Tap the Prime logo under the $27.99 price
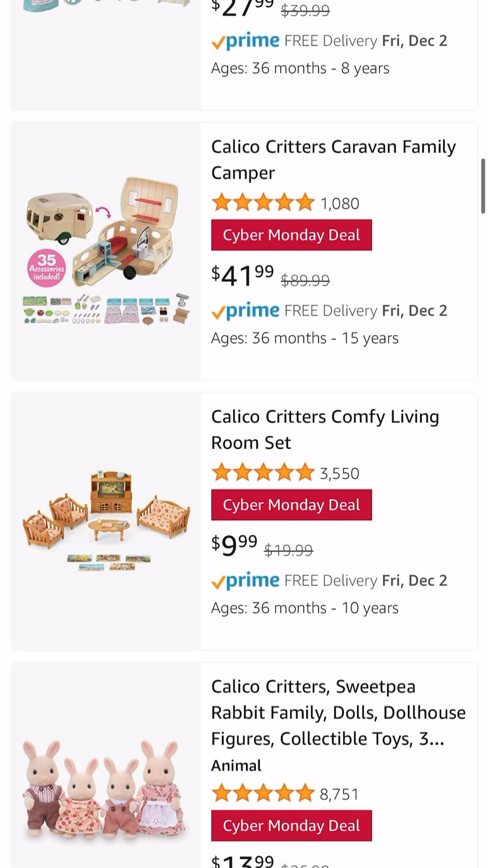Screen dimensions: 489x868 [x=246, y=41]
